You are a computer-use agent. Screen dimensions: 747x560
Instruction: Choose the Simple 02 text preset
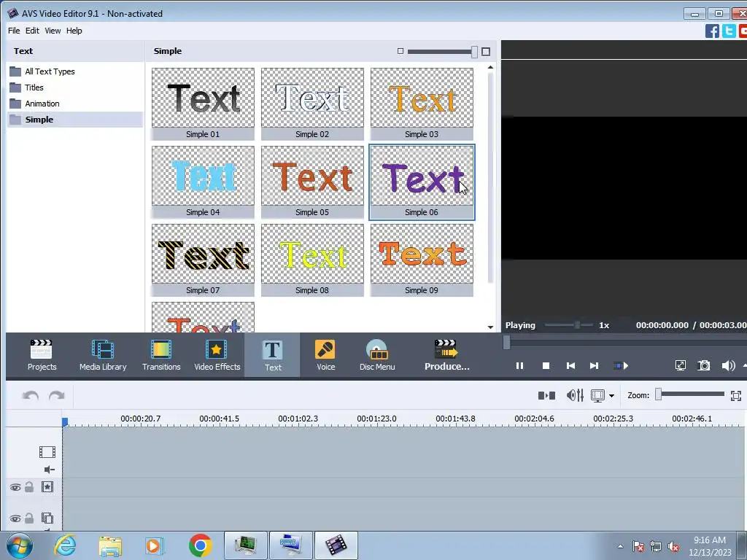point(312,104)
